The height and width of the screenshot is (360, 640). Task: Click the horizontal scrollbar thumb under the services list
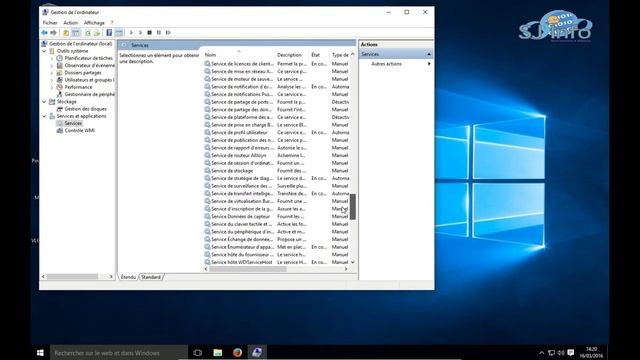(247, 269)
